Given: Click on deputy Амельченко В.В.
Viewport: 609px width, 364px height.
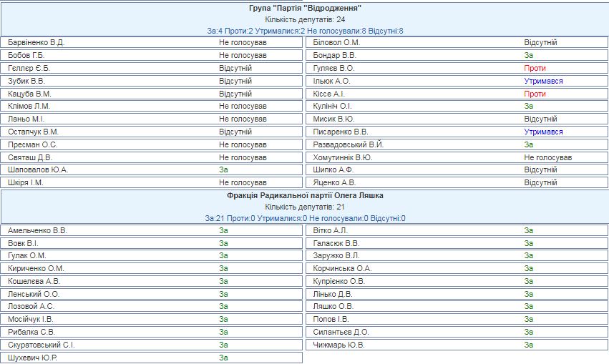Looking at the screenshot, I should (37, 230).
